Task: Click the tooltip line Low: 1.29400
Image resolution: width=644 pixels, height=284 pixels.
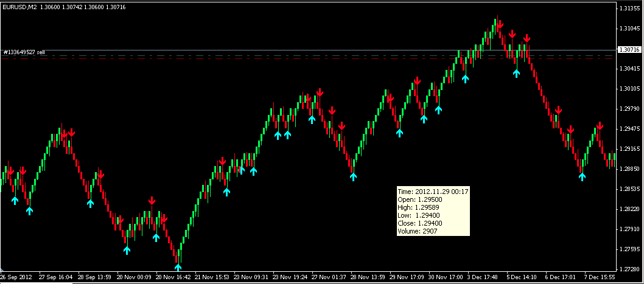Action: tap(420, 215)
